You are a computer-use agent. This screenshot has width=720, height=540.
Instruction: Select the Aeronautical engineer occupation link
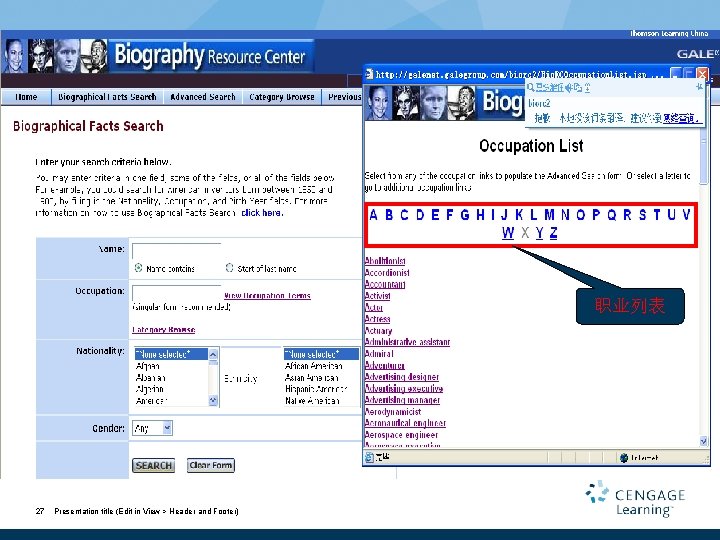[405, 423]
